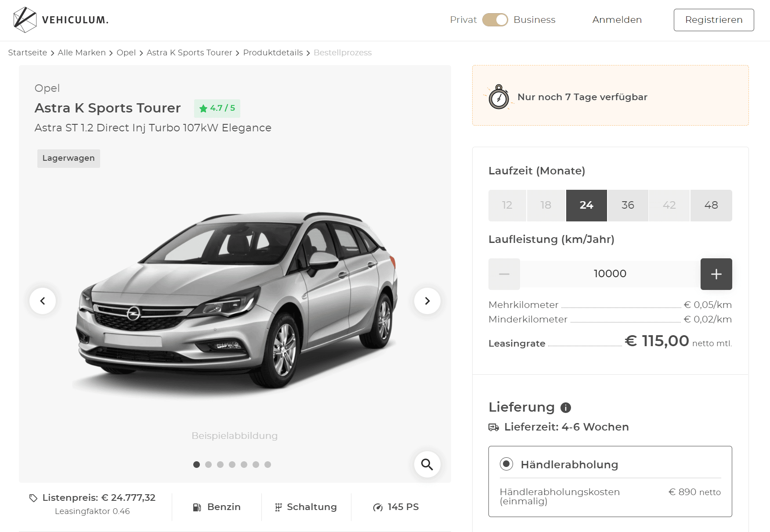
Task: Select the 24 months term
Action: [586, 205]
